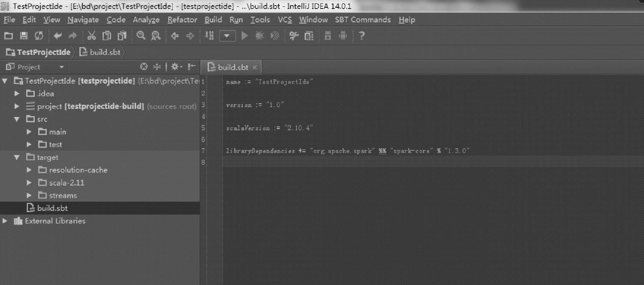Screen dimensions: 644x285
Task: Click the Paste toolbar icon
Action: 122,36
